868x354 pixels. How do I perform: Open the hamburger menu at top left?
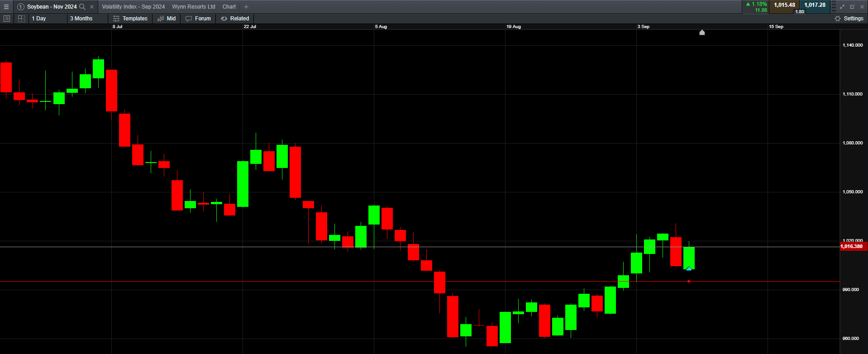point(6,7)
